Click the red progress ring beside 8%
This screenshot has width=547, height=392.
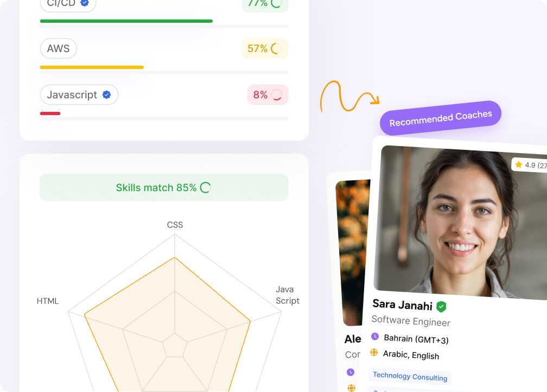pos(277,95)
